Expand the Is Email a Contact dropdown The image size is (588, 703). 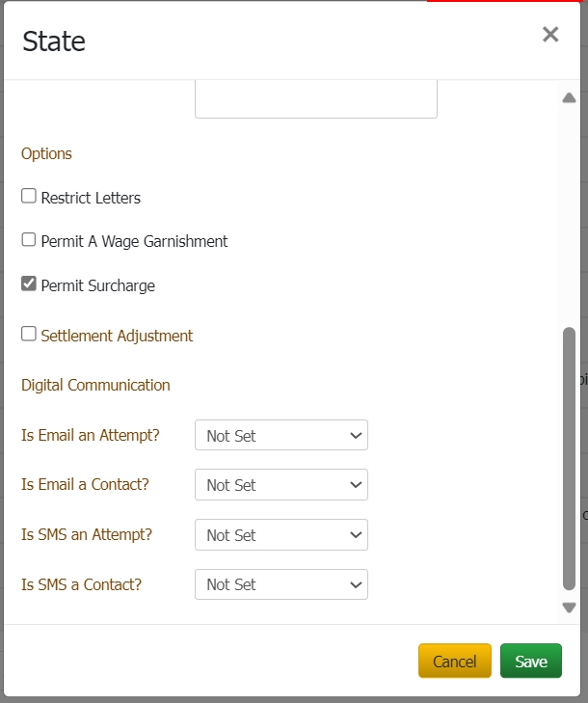pos(281,485)
